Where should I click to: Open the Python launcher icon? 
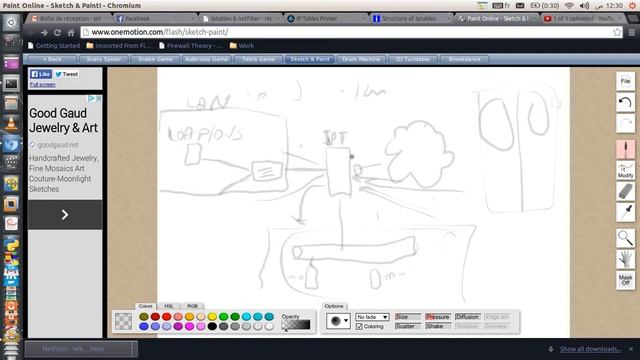click(x=11, y=244)
